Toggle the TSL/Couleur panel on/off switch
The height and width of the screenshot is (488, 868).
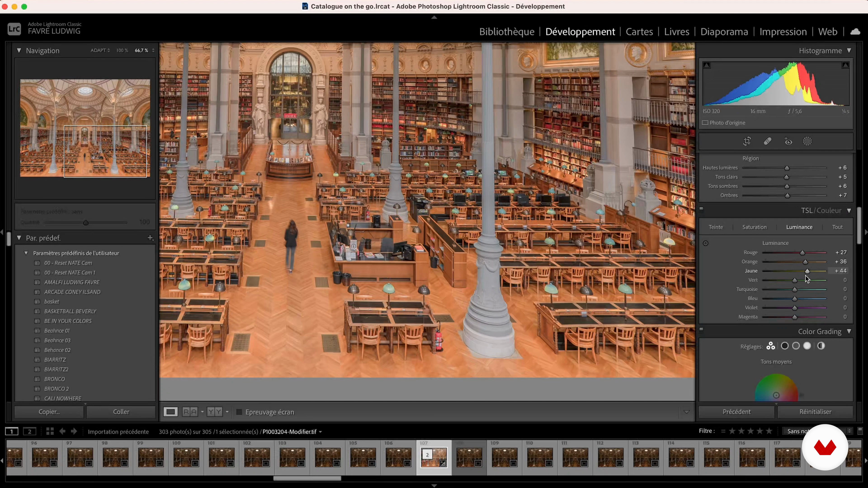tap(702, 209)
